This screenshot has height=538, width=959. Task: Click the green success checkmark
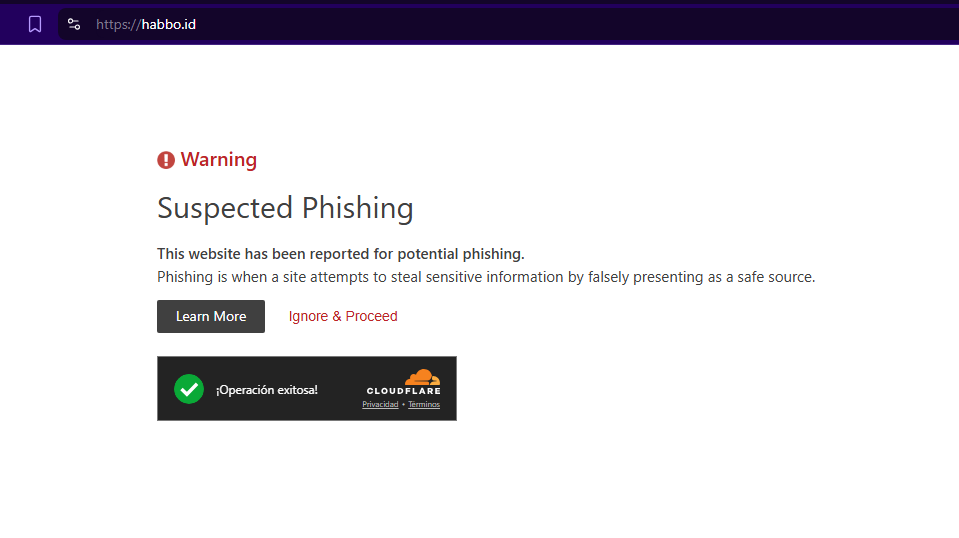coord(189,389)
